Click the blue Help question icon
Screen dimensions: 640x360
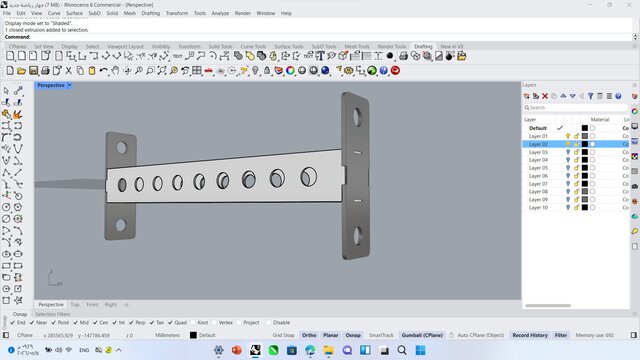(384, 71)
